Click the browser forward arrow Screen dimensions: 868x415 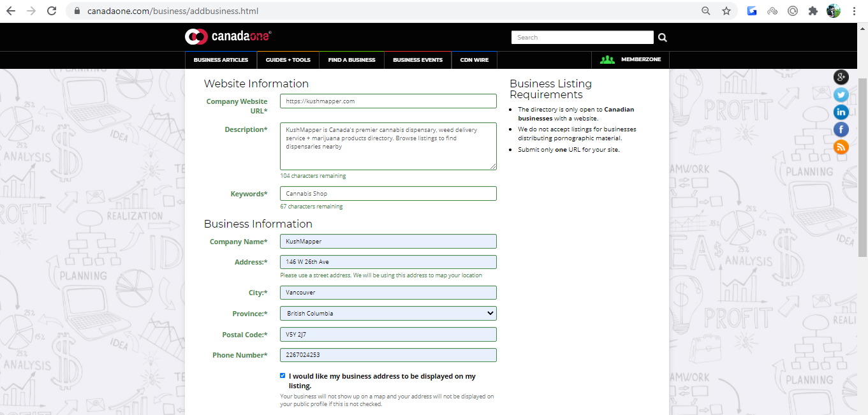click(x=31, y=11)
